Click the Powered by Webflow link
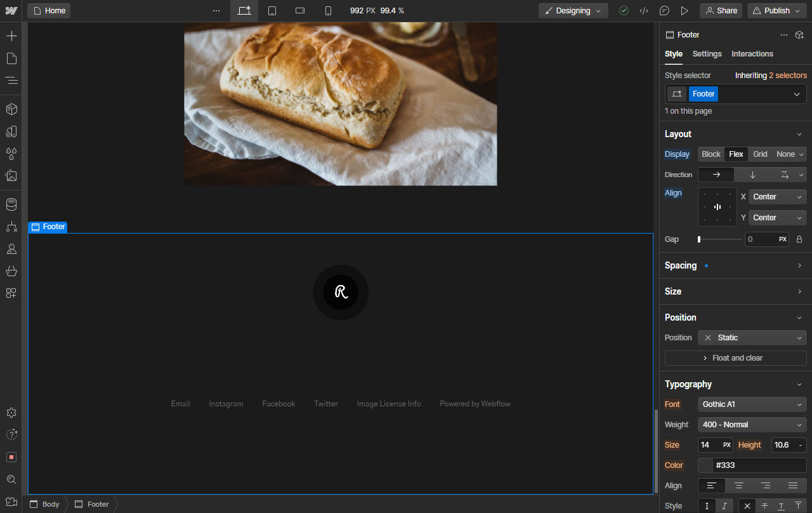Screen dimensions: 812x513 point(475,404)
